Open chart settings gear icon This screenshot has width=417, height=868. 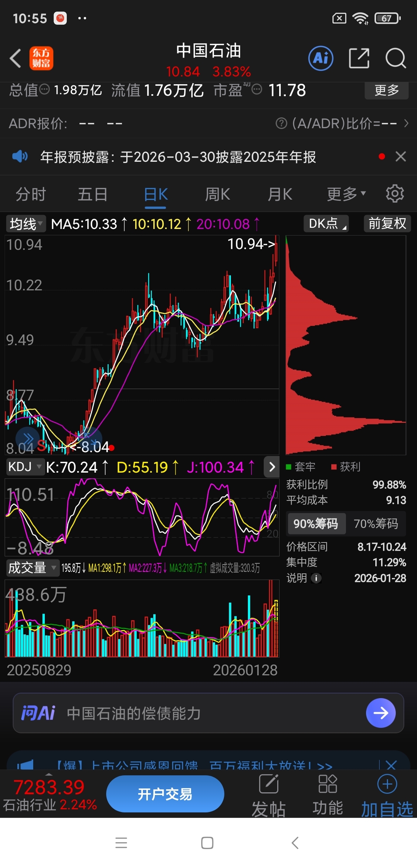click(395, 193)
